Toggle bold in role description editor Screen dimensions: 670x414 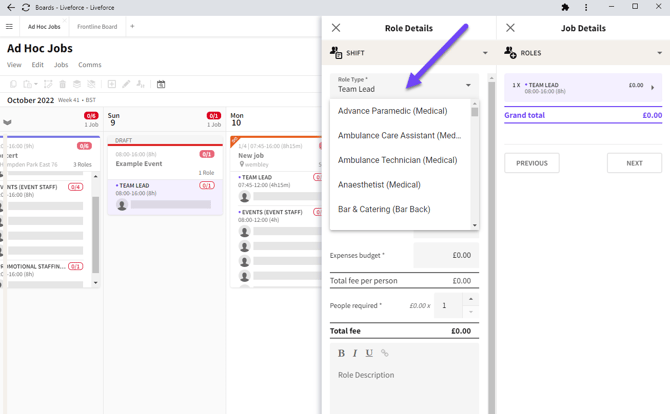click(x=341, y=353)
